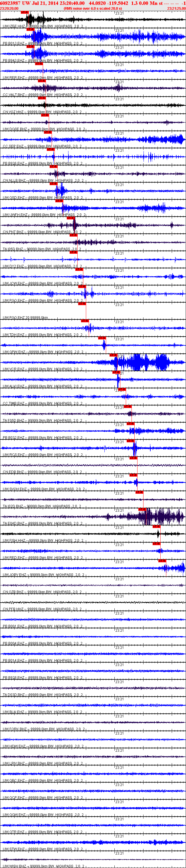Image resolution: width=186 pixels, height=868 pixels.
Task: Click the red pick marker on UW.RCS trace
Action: pyautogui.click(x=130, y=441)
